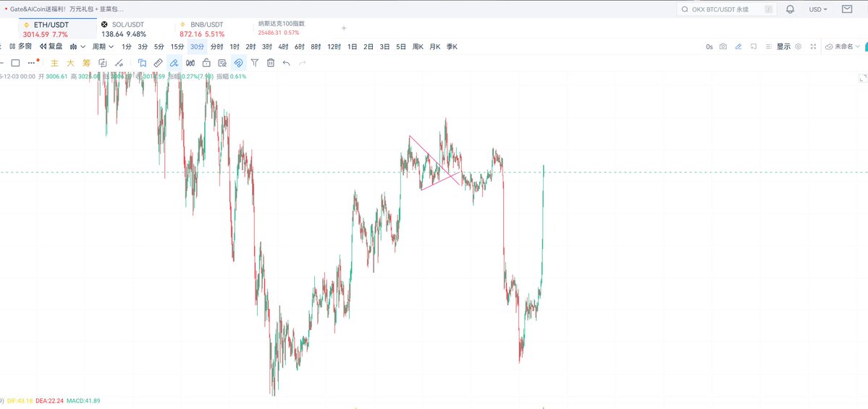This screenshot has height=409, width=868.
Task: Switch to 1日 daily timeframe
Action: tap(352, 46)
